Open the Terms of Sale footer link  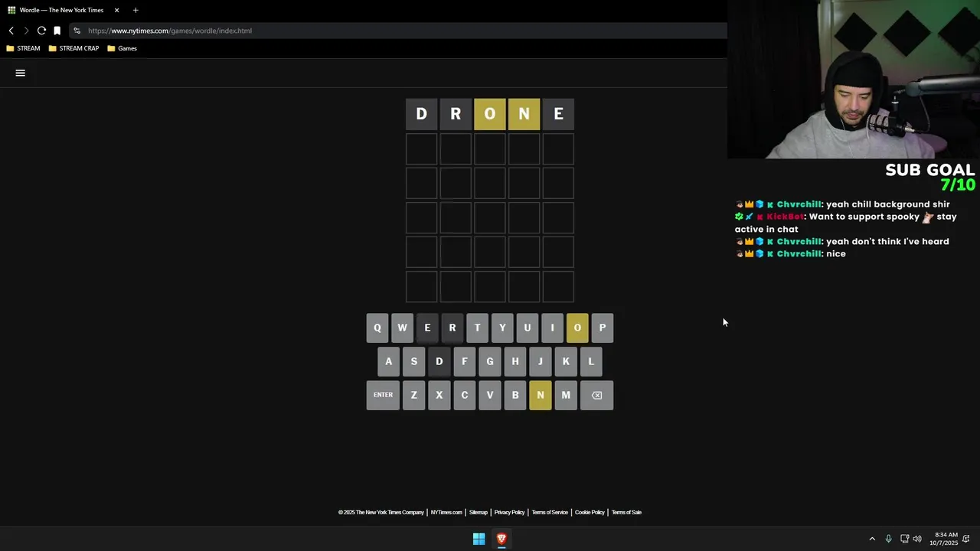(x=626, y=512)
